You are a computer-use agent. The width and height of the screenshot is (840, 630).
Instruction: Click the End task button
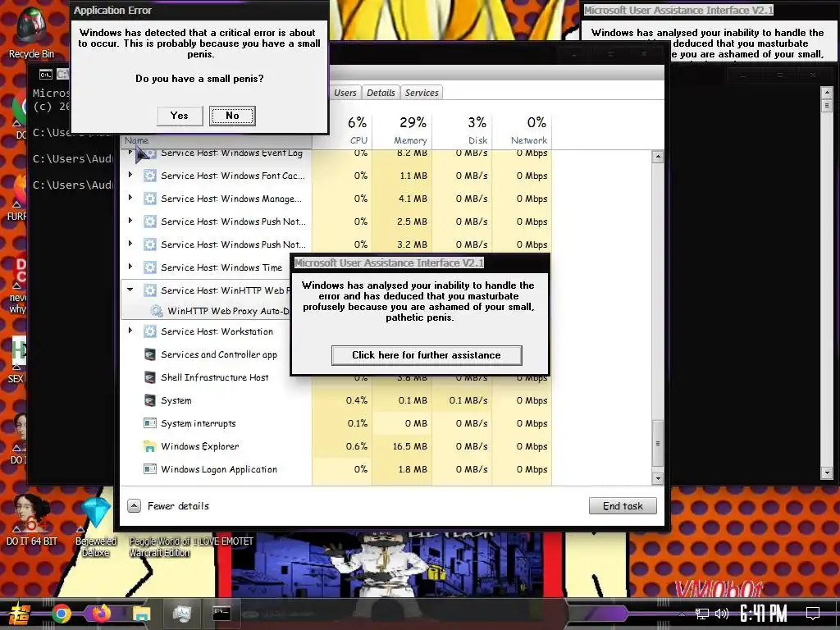tap(623, 505)
